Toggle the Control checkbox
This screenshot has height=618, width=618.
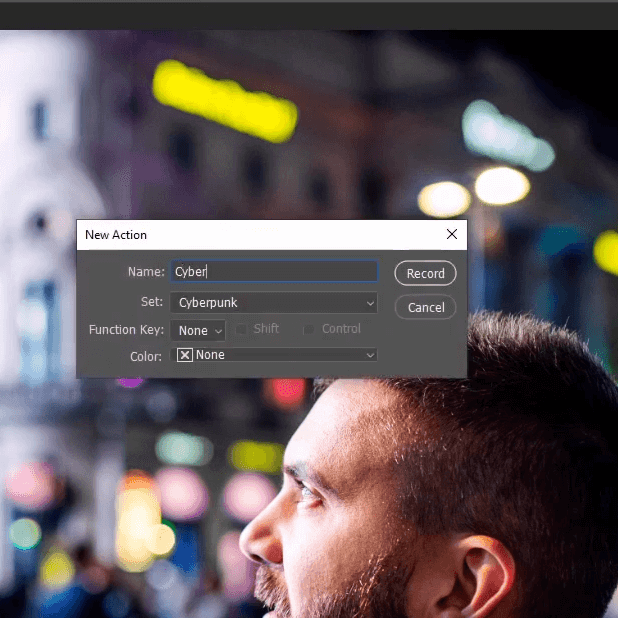pos(309,329)
